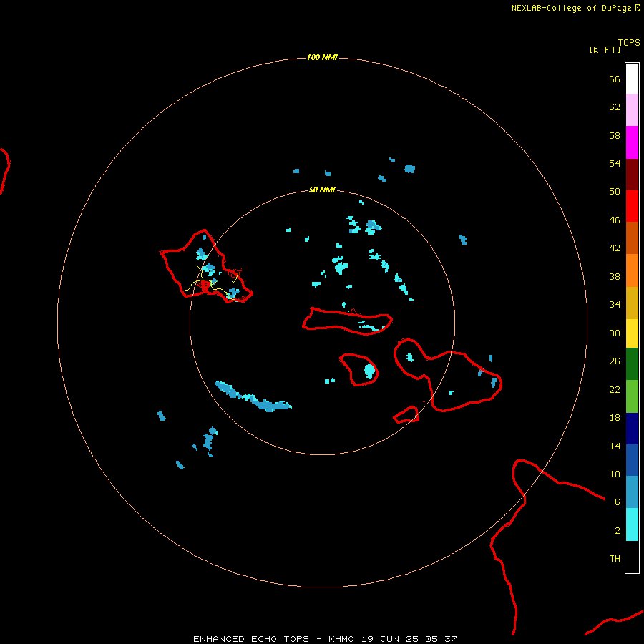Click the '50' scale value on legend
Image resolution: width=644 pixels, height=644 pixels.
(615, 191)
